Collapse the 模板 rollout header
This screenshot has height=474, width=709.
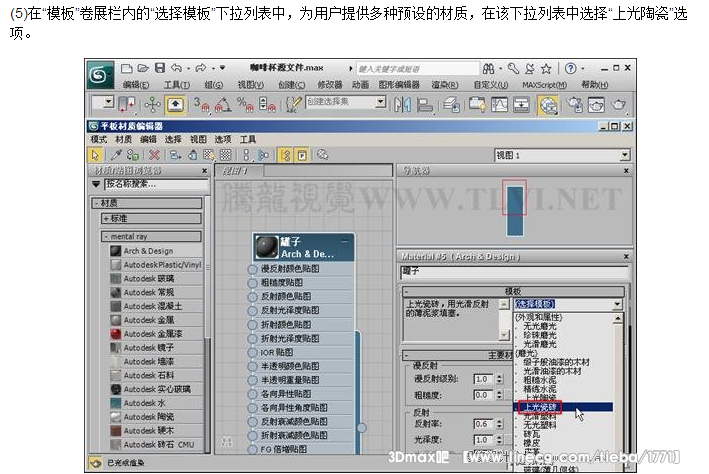513,291
